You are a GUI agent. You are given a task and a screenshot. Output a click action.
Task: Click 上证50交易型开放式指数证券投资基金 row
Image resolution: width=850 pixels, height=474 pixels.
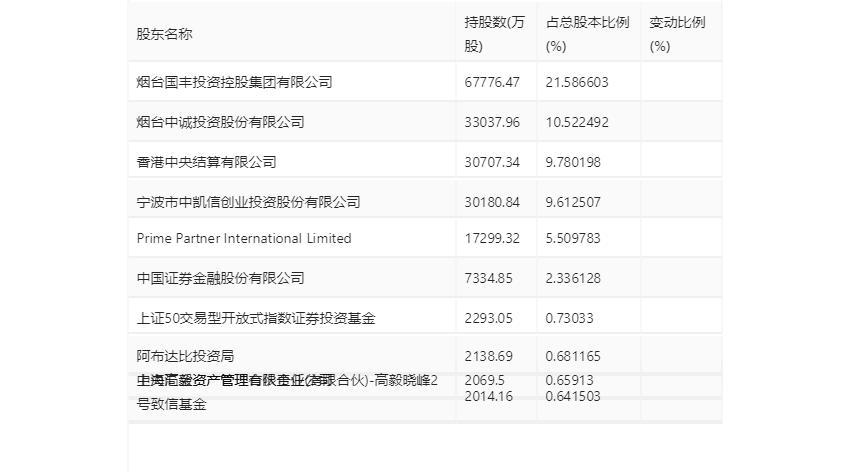point(255,318)
